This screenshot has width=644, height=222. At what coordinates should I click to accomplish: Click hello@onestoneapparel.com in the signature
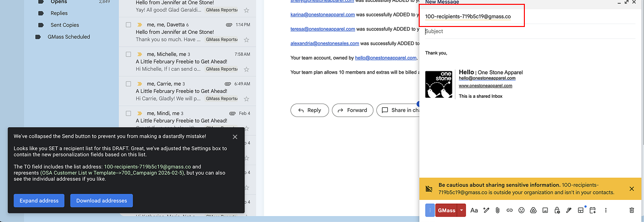pyautogui.click(x=487, y=78)
